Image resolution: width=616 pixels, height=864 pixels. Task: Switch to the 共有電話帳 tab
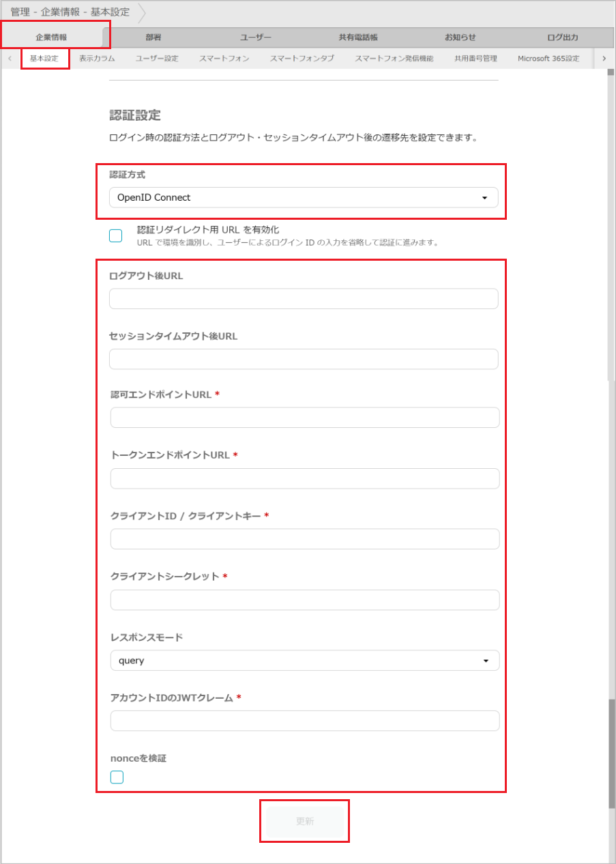[357, 37]
